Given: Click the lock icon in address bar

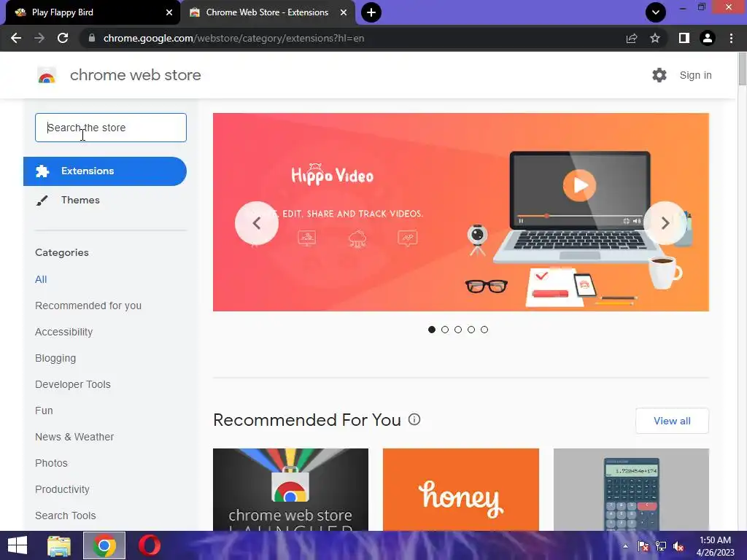Looking at the screenshot, I should pyautogui.click(x=92, y=38).
